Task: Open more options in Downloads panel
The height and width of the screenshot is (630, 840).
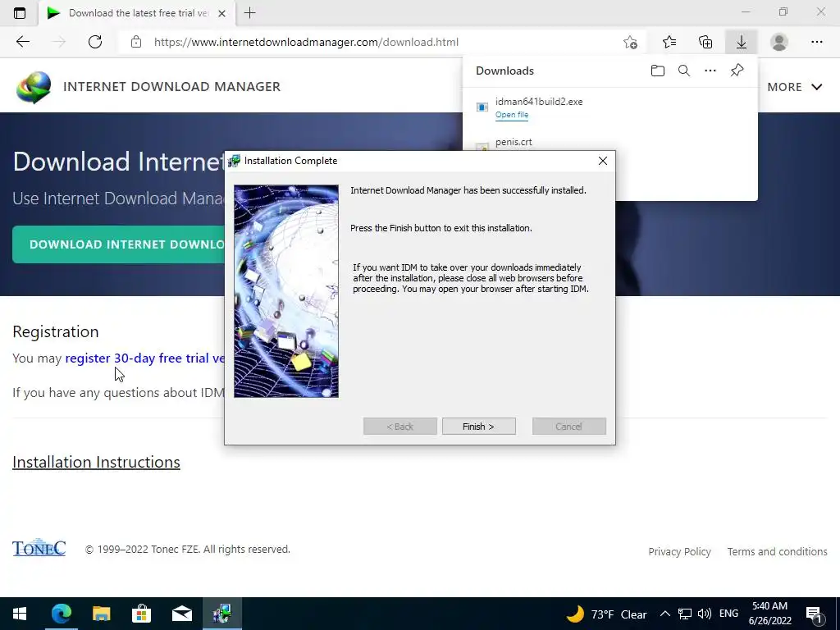Action: (x=710, y=71)
